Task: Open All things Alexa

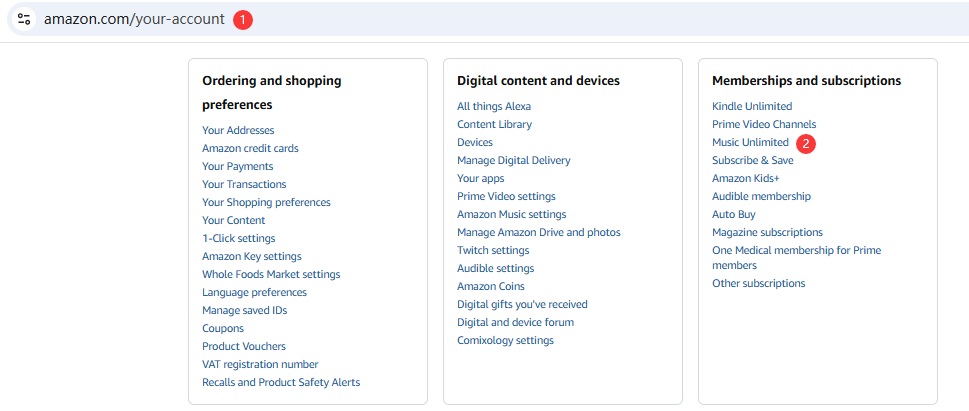Action: click(x=494, y=106)
